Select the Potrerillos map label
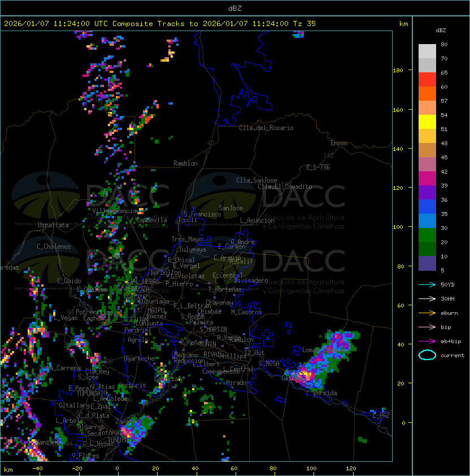 [x=94, y=312]
